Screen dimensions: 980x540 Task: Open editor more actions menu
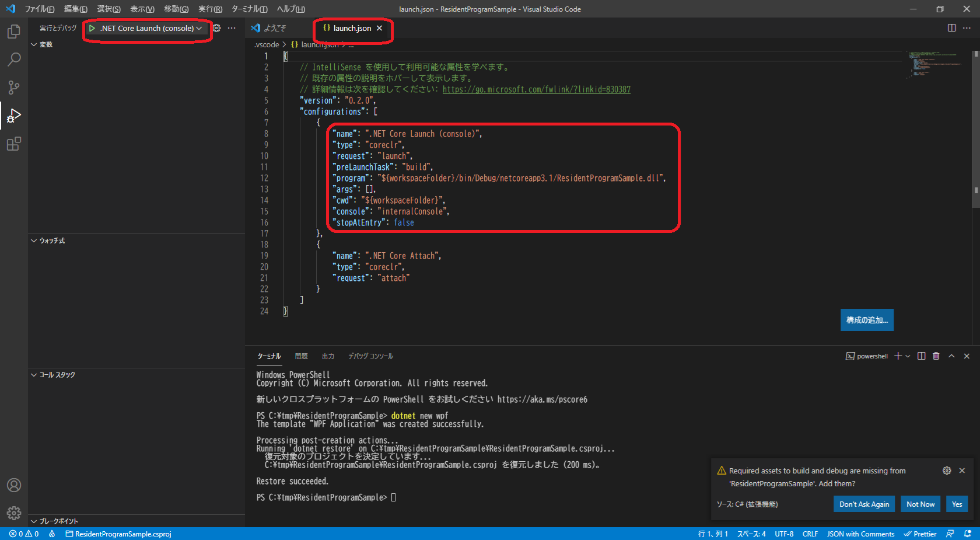(x=967, y=28)
